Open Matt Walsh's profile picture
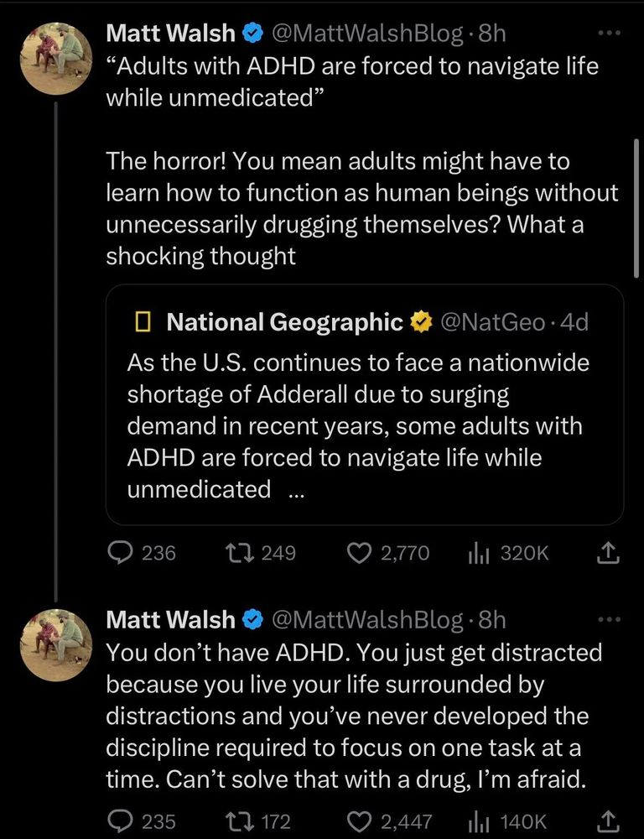Screen dimensions: 644x839 coord(56,59)
